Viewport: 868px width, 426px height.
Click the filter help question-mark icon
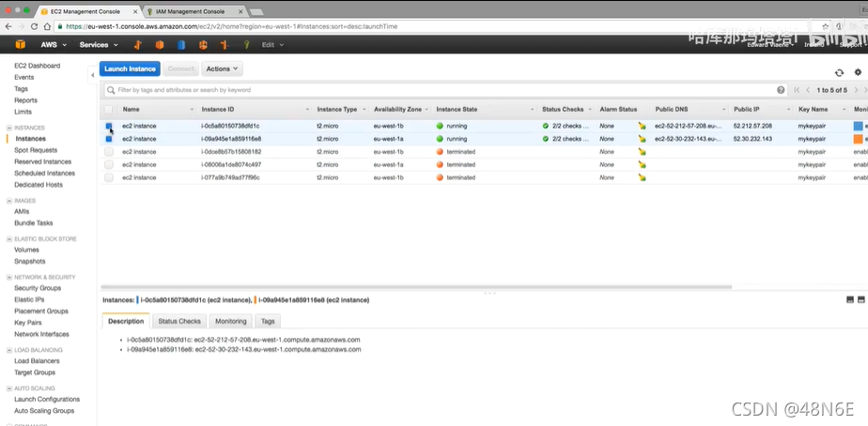point(781,90)
